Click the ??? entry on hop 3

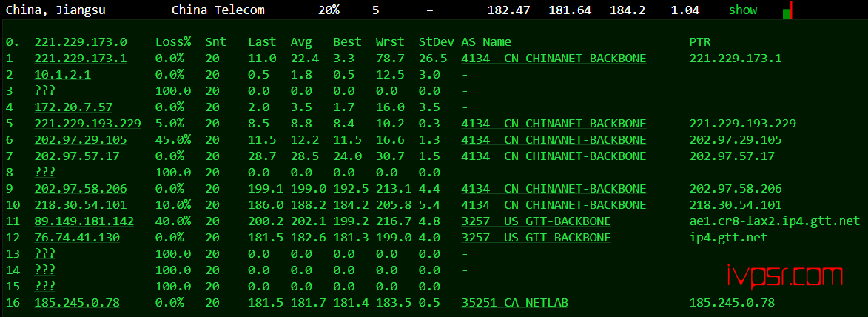click(x=45, y=91)
